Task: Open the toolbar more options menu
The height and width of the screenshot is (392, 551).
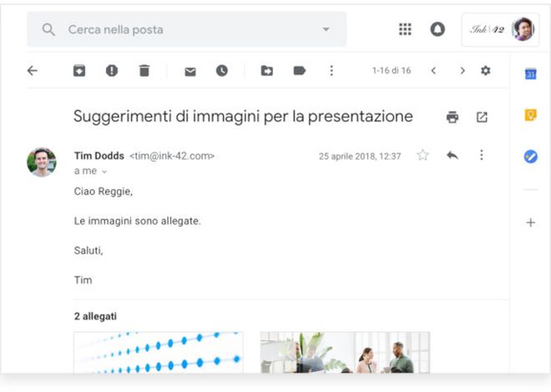Action: tap(331, 71)
